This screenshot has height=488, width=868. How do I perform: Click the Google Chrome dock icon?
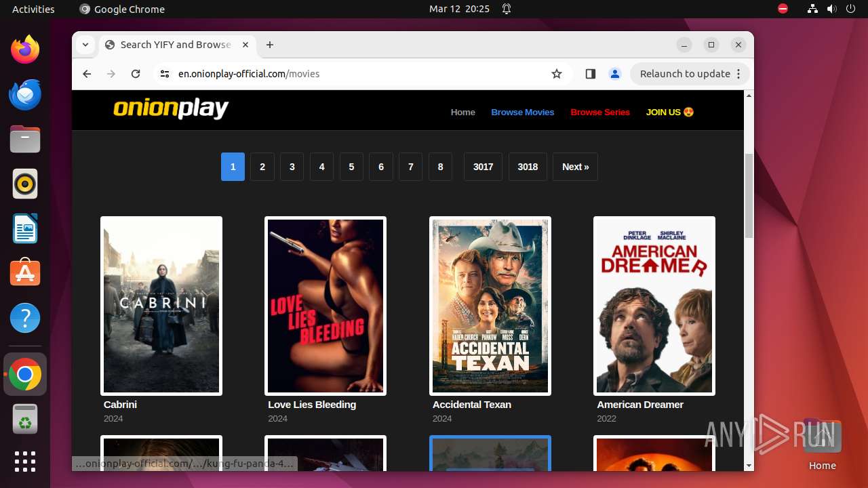pyautogui.click(x=25, y=374)
